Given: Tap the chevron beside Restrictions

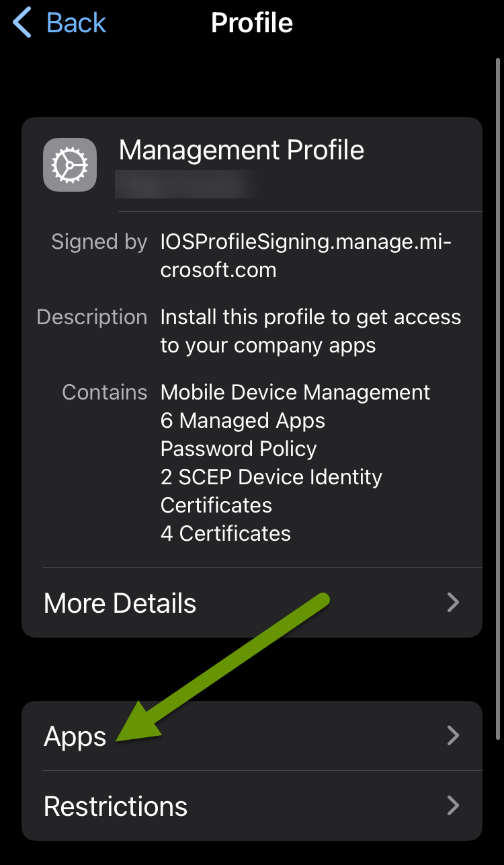Looking at the screenshot, I should 452,806.
